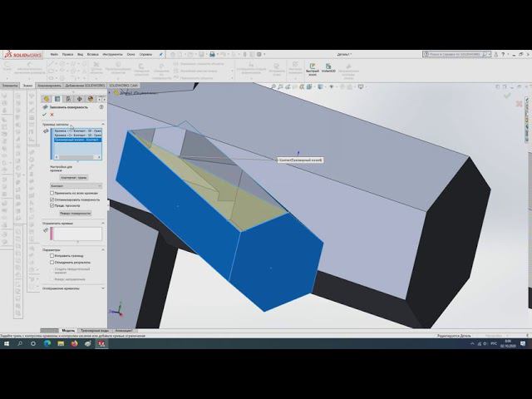Open view settings monitor icon in view toolbar
The width and height of the screenshot is (532, 399).
point(361,86)
